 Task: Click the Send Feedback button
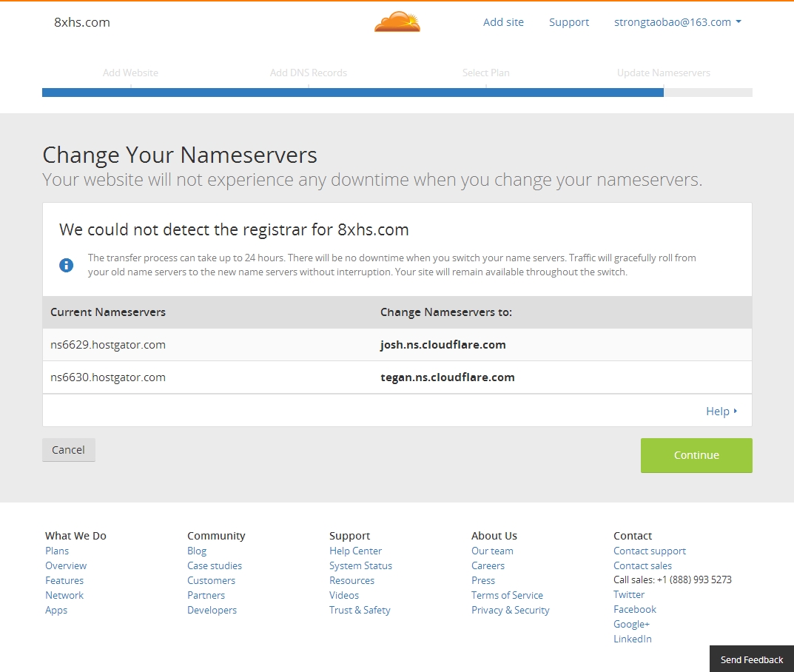[x=752, y=659]
